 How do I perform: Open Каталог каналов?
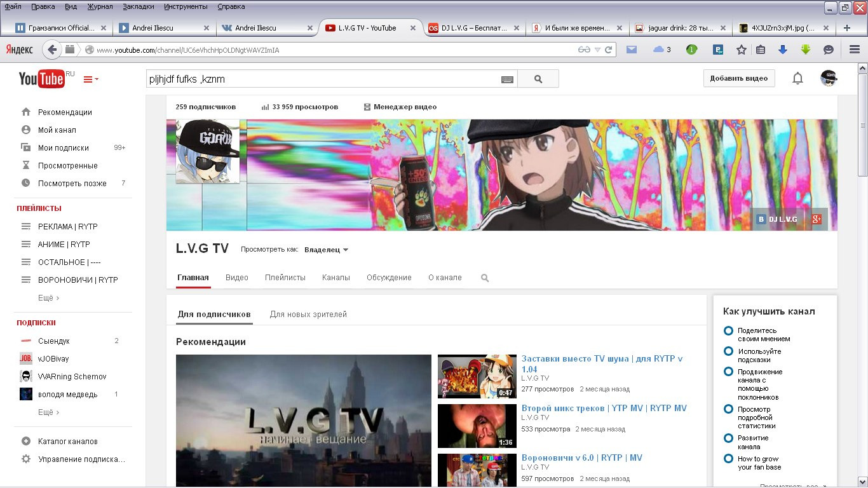(68, 441)
